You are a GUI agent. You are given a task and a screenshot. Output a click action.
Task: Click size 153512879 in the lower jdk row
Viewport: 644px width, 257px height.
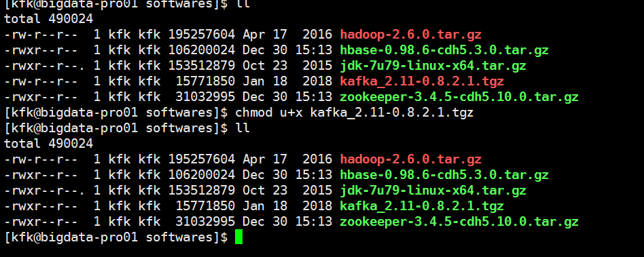pos(201,190)
